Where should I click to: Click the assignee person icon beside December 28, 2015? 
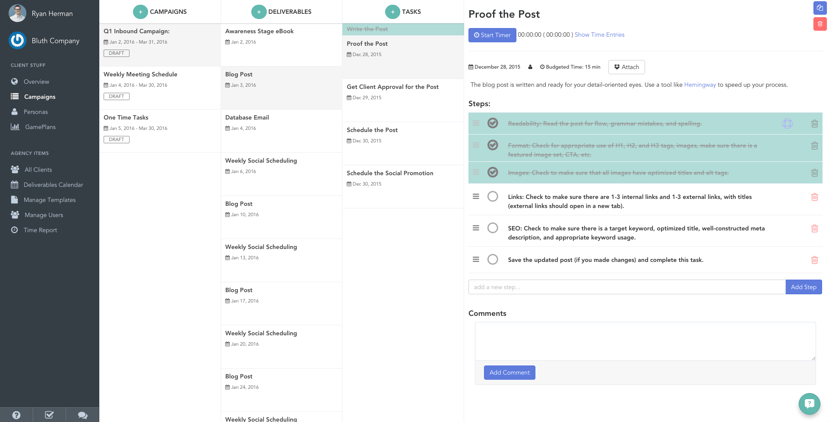point(530,67)
